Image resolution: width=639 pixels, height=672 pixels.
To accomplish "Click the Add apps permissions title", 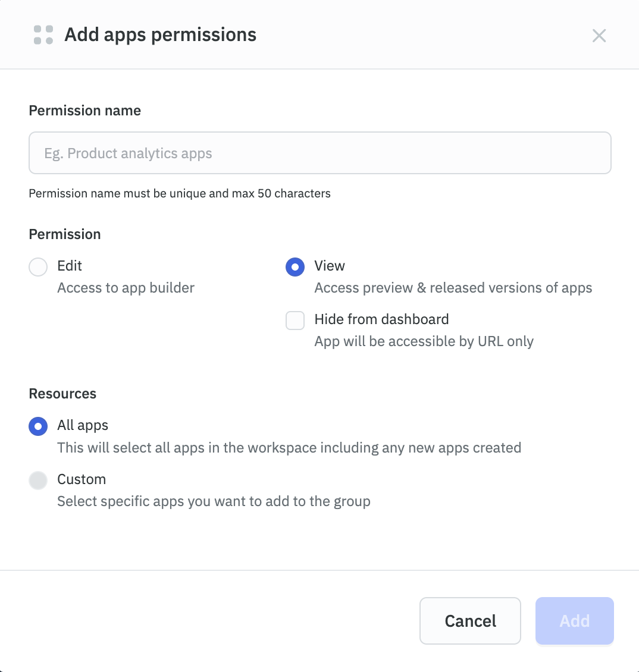I will point(160,34).
